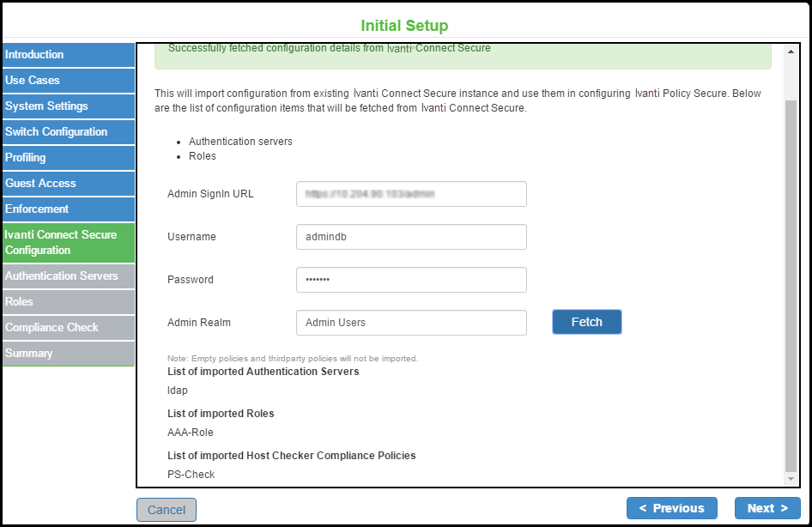Open Compliance Check step
Image resolution: width=812 pixels, height=527 pixels.
(67, 328)
